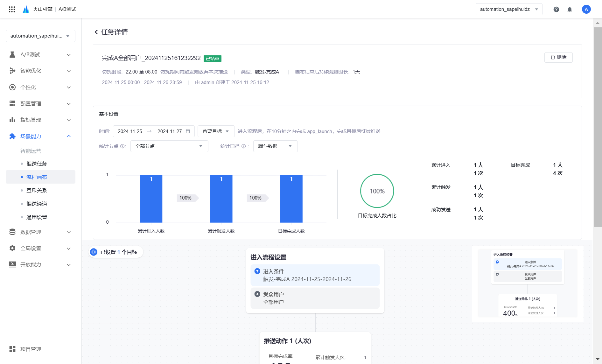Click the 数据管理 database icon
Image resolution: width=602 pixels, height=364 pixels.
12,232
